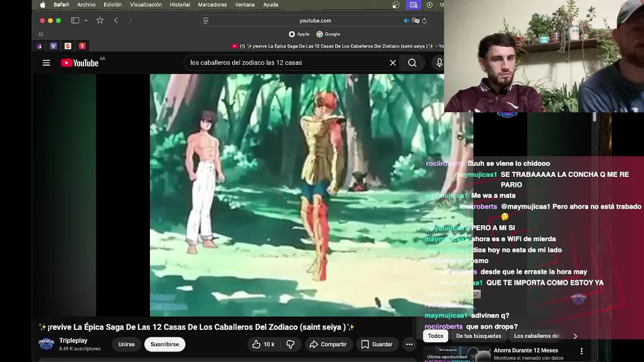Open the Apple favorite bookmark

click(299, 34)
